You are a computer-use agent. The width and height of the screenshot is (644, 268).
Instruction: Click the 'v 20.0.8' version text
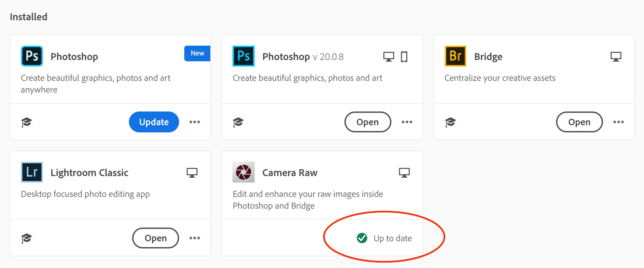[x=328, y=57]
